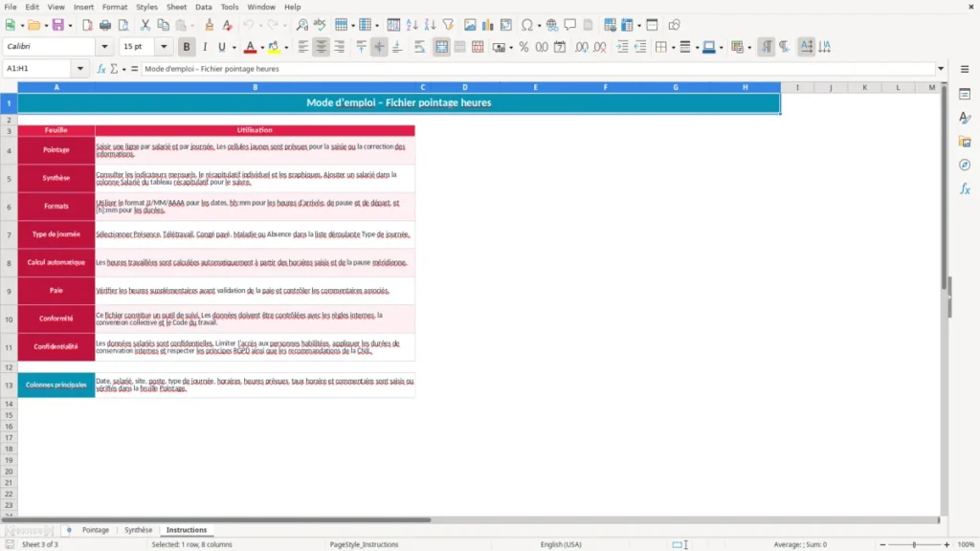Open the Sheet menu
The width and height of the screenshot is (980, 551).
176,7
